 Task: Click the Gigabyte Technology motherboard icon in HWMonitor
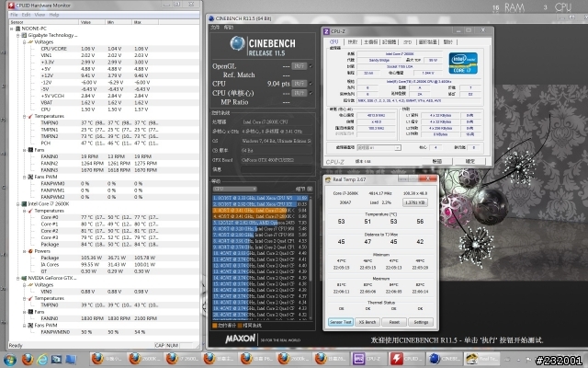pos(24,35)
